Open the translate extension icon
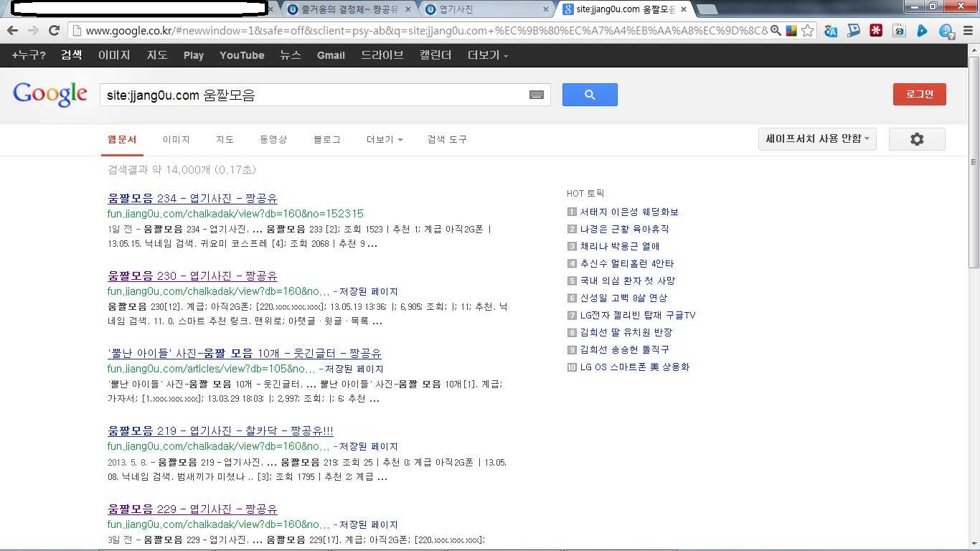This screenshot has width=980, height=551. [x=831, y=31]
